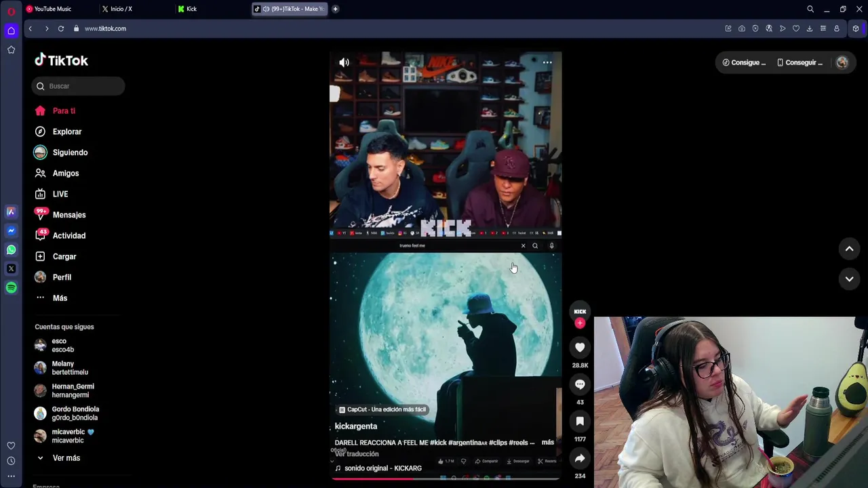The height and width of the screenshot is (488, 868).
Task: Open the Amigos section
Action: point(57,174)
